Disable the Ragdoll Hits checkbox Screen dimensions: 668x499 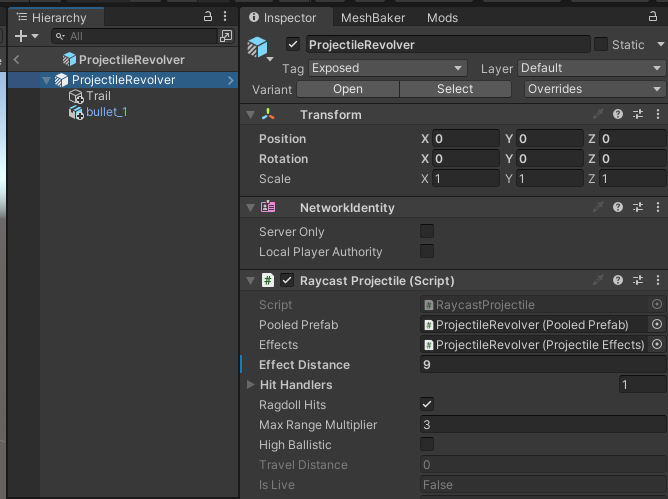pos(427,405)
